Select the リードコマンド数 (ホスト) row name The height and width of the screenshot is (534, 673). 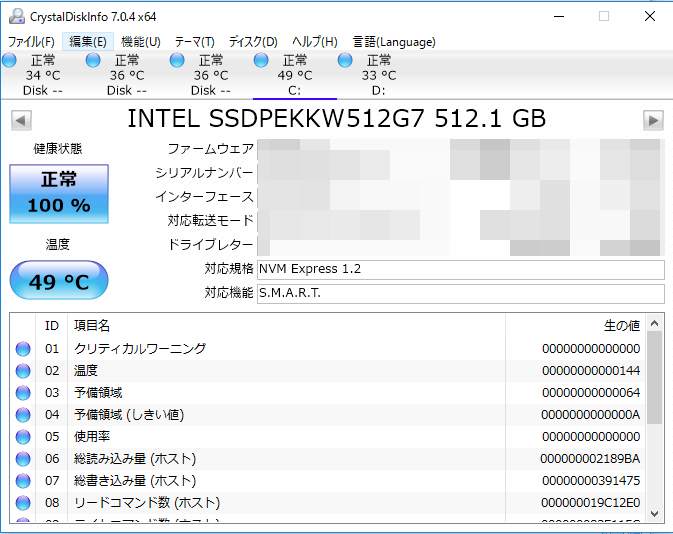147,503
